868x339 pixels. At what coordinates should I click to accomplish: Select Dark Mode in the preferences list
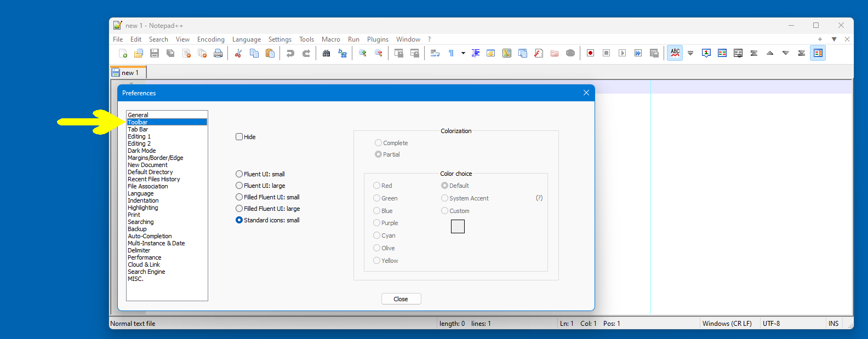(142, 151)
